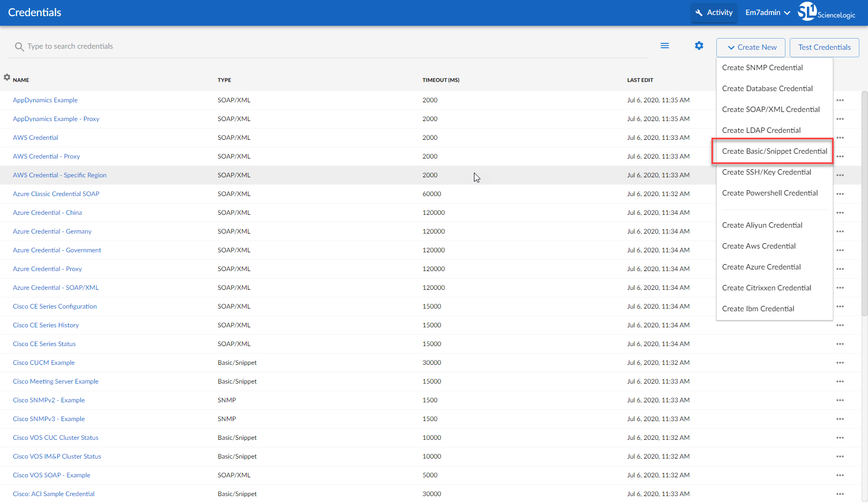Screen dimensions: 868x502
Task: Open actions menu for Cisco SNMPv3 - Example
Action: pos(840,419)
